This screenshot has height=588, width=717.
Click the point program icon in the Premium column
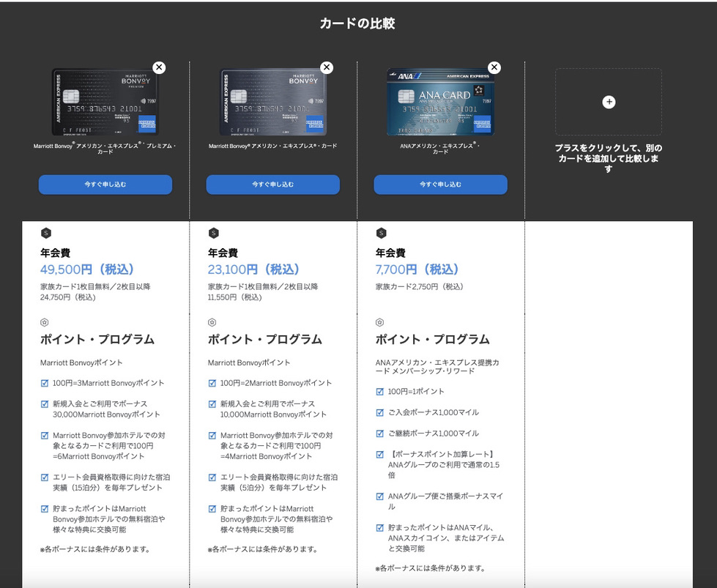pyautogui.click(x=45, y=322)
